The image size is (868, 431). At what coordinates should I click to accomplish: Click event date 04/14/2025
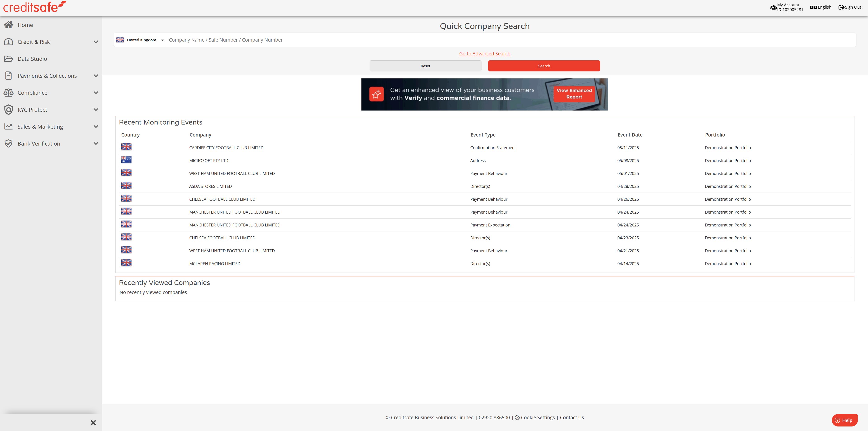pyautogui.click(x=628, y=264)
